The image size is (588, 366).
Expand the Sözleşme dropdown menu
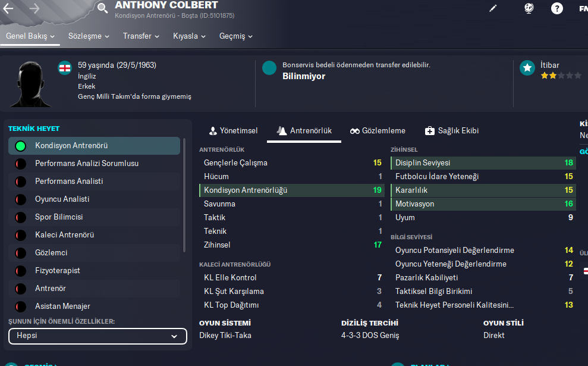89,36
